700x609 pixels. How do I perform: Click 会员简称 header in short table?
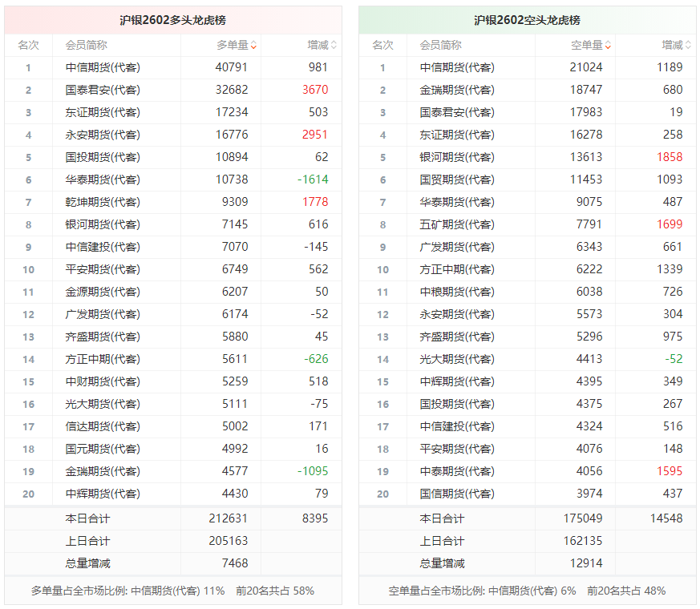click(x=441, y=45)
